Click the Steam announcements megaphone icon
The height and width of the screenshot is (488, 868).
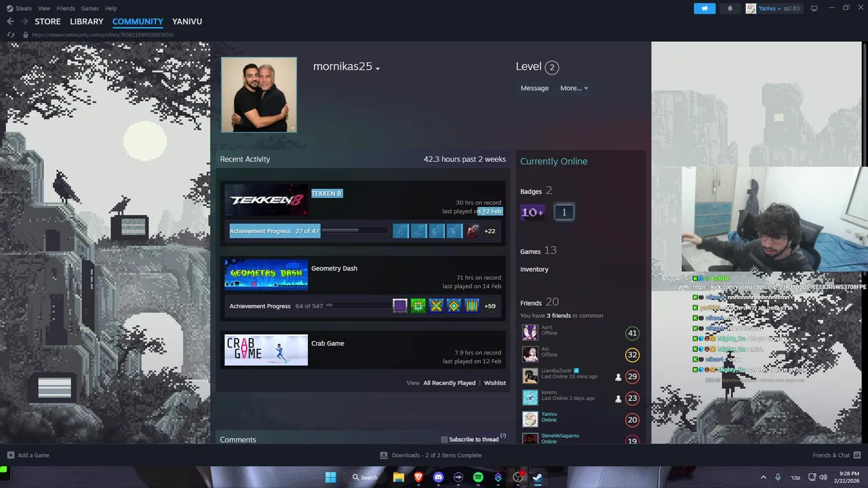pyautogui.click(x=705, y=8)
